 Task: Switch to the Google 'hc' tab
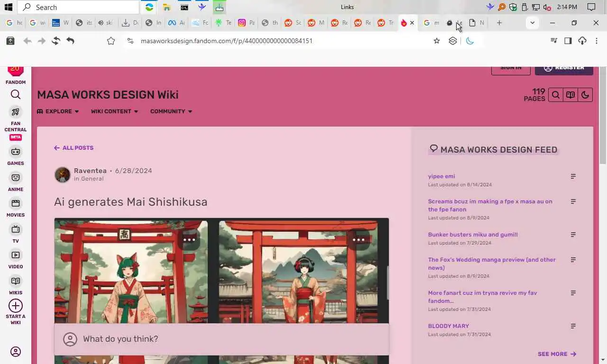(14, 23)
